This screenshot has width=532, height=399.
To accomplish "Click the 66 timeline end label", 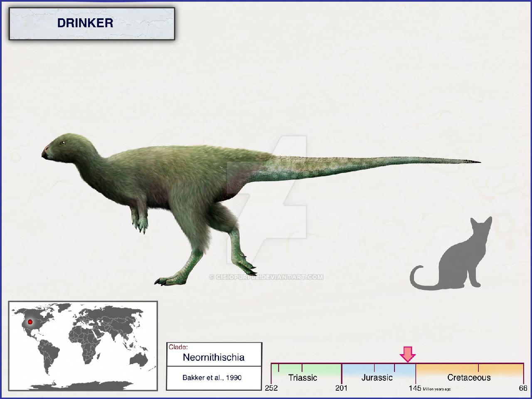I will click(x=523, y=388).
